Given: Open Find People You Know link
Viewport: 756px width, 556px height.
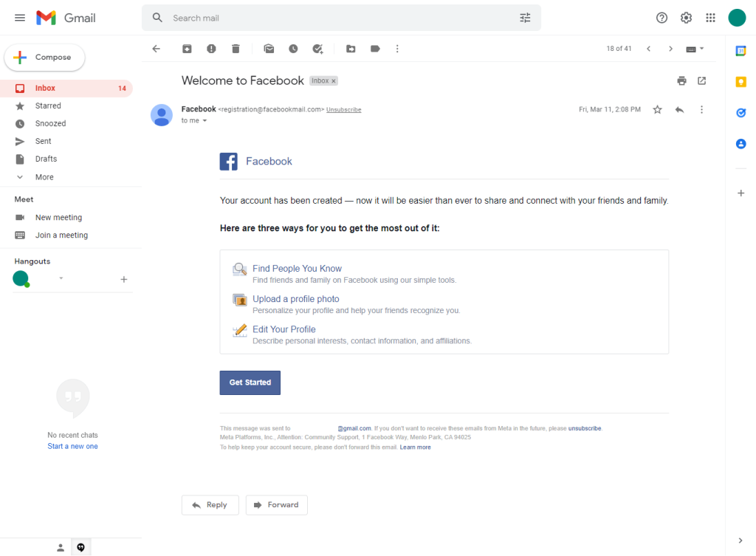Looking at the screenshot, I should click(297, 269).
